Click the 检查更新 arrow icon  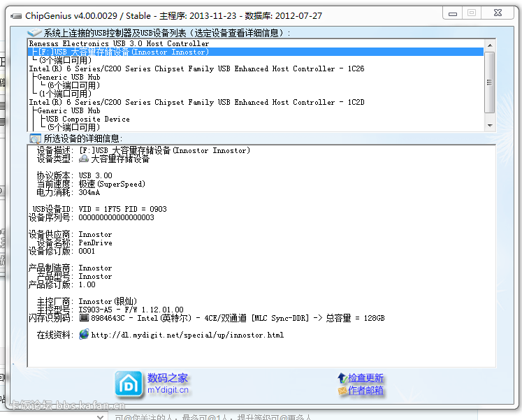[x=342, y=378]
